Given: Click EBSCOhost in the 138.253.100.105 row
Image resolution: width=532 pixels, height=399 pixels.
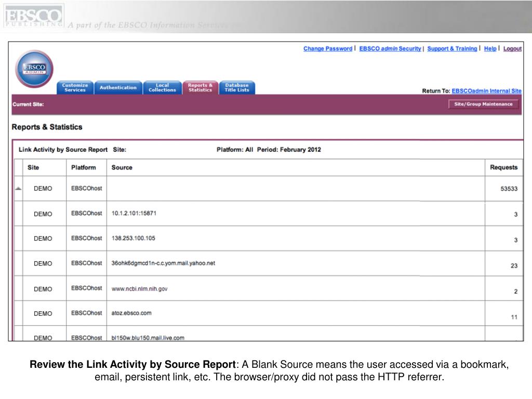Looking at the screenshot, I should 87,238.
